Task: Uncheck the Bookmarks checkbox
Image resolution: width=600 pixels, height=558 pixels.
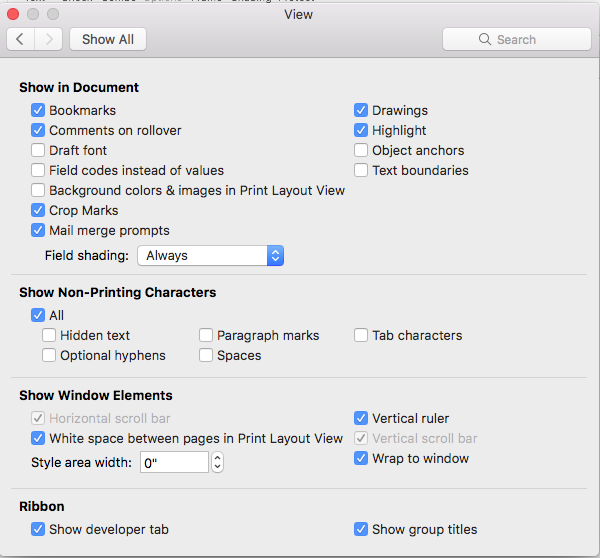Action: [x=38, y=111]
